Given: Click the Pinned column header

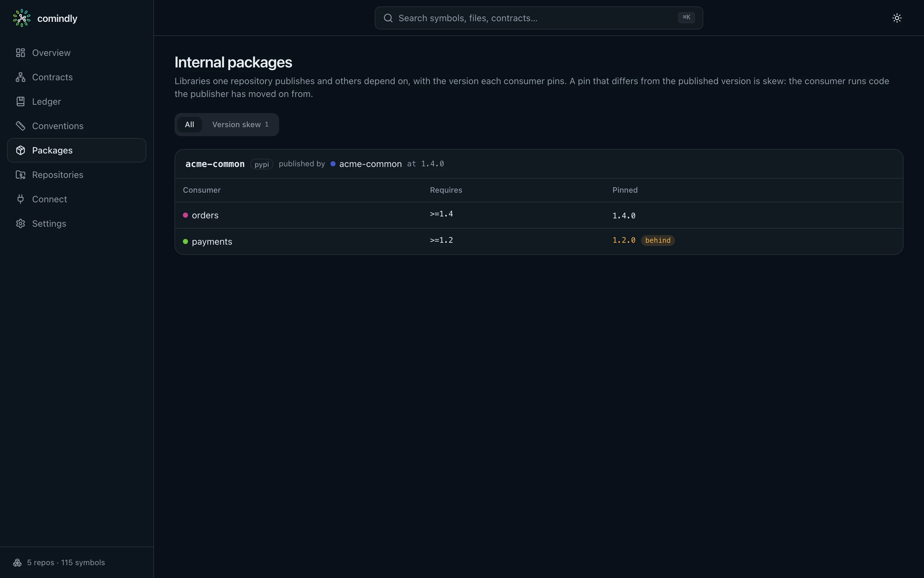Looking at the screenshot, I should click(625, 190).
